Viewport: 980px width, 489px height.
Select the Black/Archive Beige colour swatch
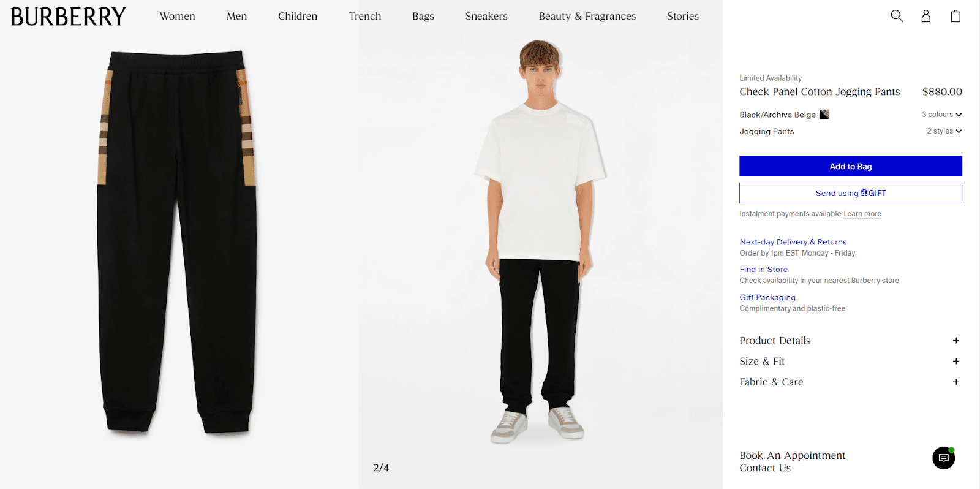point(824,115)
